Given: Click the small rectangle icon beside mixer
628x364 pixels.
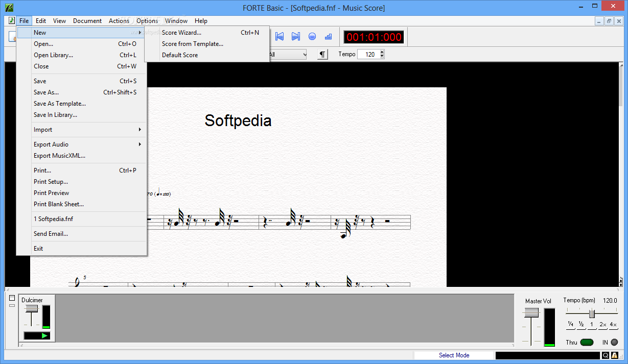Looking at the screenshot, I should pyautogui.click(x=12, y=305).
